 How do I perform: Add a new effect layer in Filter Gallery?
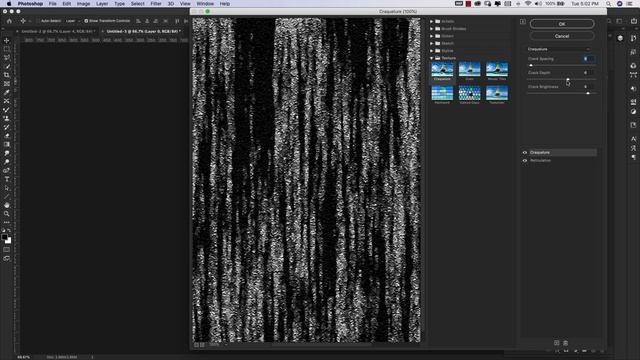click(x=556, y=343)
